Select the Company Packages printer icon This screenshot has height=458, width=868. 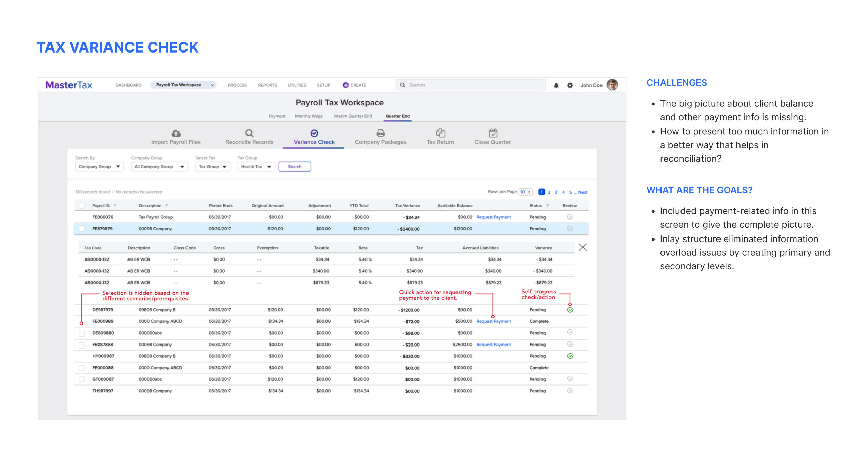pyautogui.click(x=380, y=133)
